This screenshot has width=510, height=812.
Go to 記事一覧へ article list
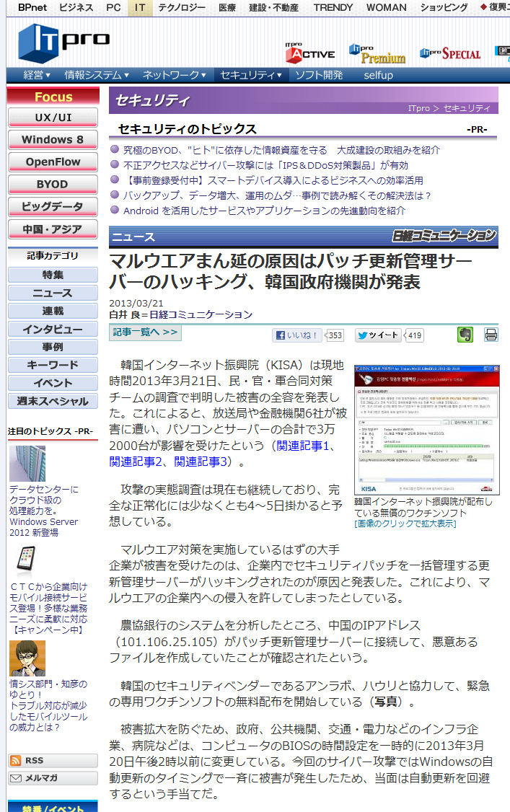click(x=145, y=332)
